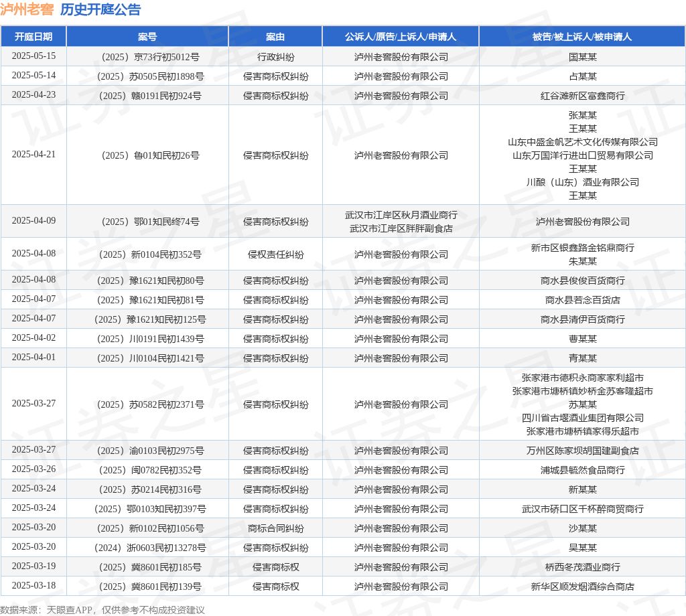Click date cell 2025-05-15
The image size is (686, 616).
(x=33, y=56)
